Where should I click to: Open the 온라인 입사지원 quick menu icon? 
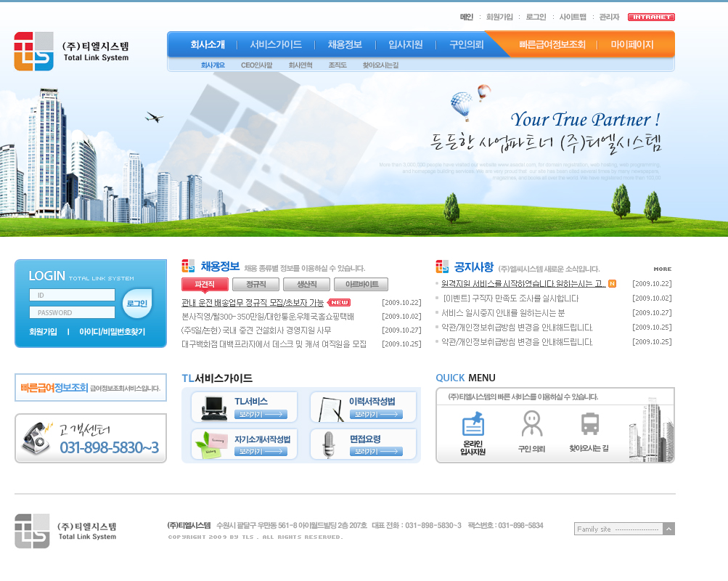tap(473, 423)
